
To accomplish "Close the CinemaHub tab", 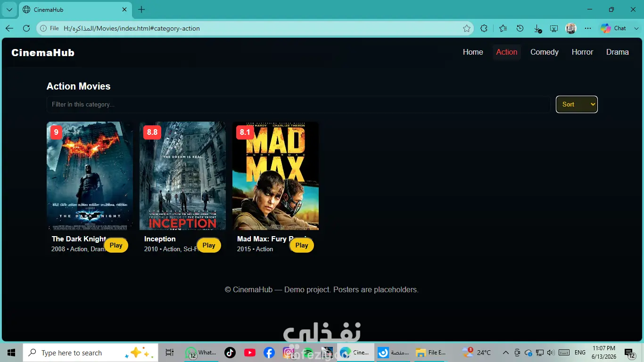I will (124, 9).
